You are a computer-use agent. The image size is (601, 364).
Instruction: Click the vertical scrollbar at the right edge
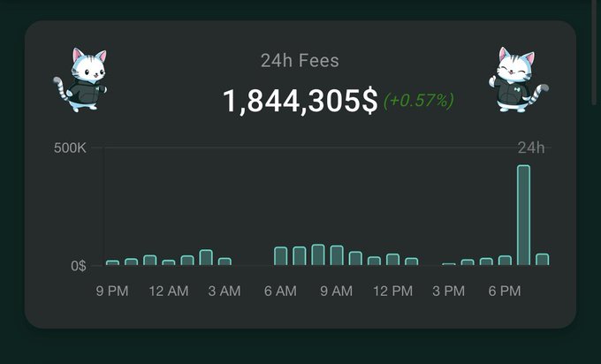click(595, 52)
